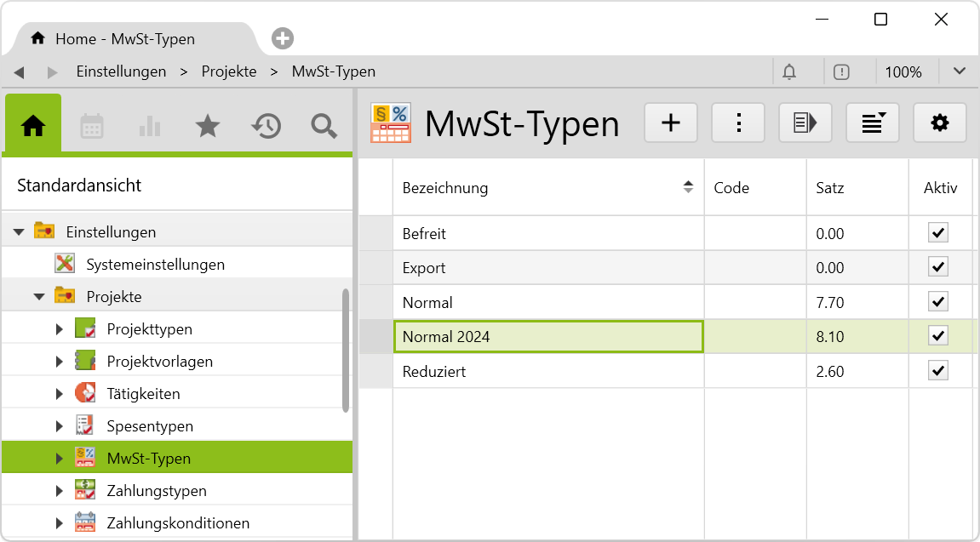Select Zahlungstypen in the tree
980x542 pixels.
click(x=157, y=491)
